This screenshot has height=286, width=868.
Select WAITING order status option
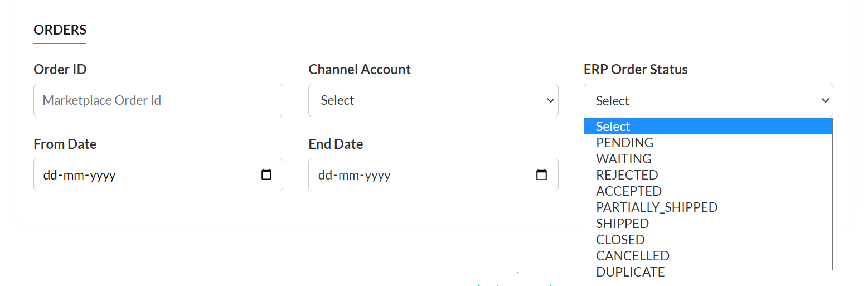click(624, 159)
